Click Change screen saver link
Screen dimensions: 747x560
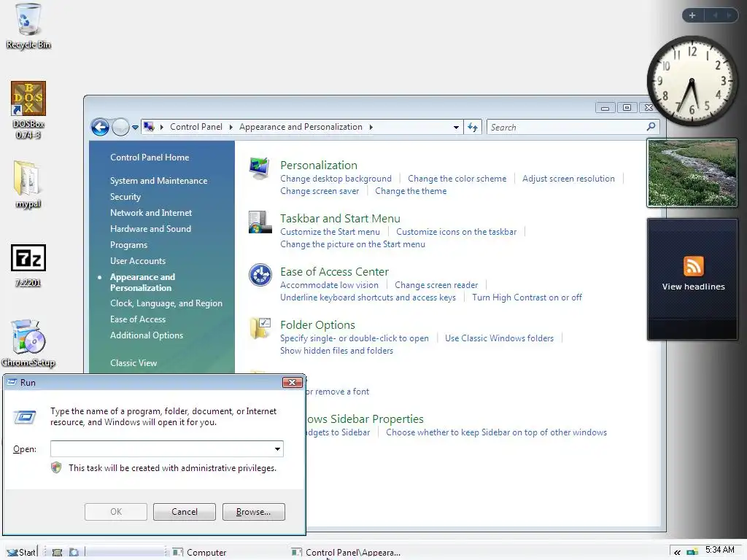click(320, 191)
